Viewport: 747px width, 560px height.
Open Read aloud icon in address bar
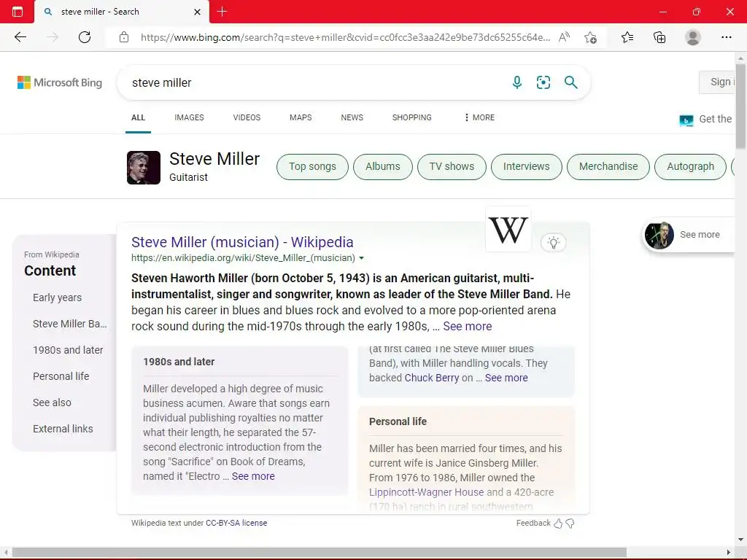(564, 37)
